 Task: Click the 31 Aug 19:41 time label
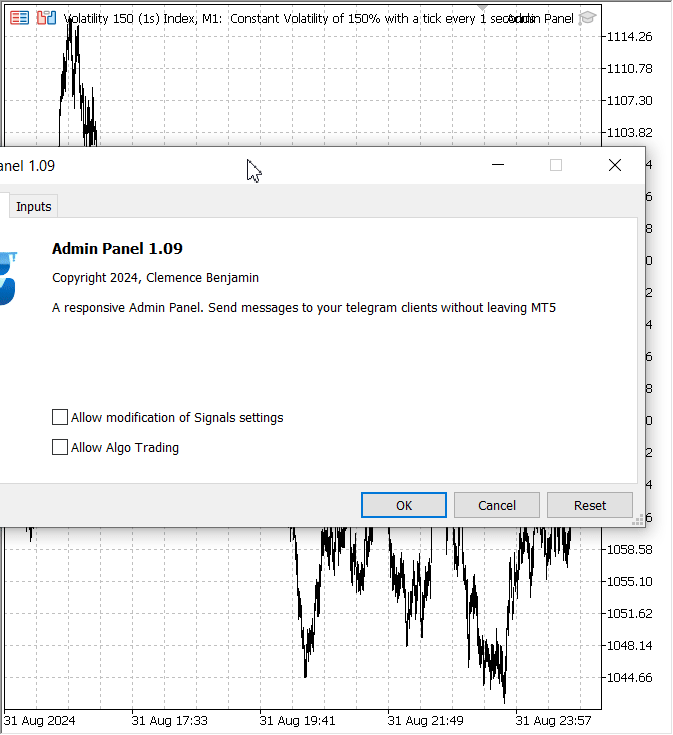pos(297,720)
